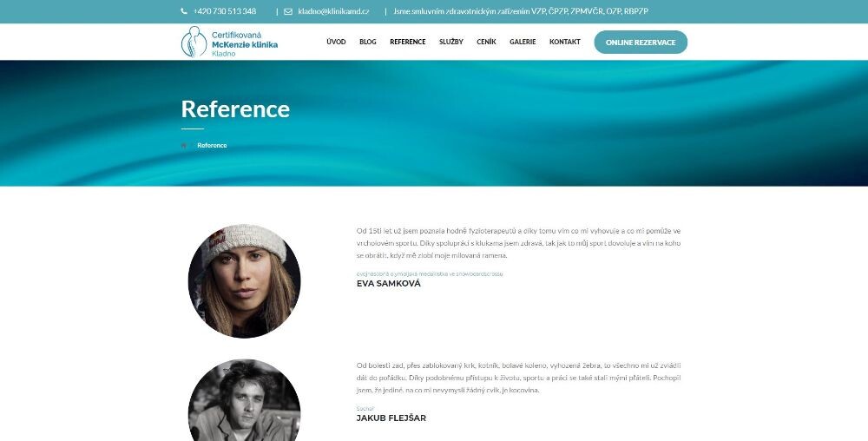The width and height of the screenshot is (868, 441).
Task: Click the home breadcrumb icon
Action: (x=184, y=146)
